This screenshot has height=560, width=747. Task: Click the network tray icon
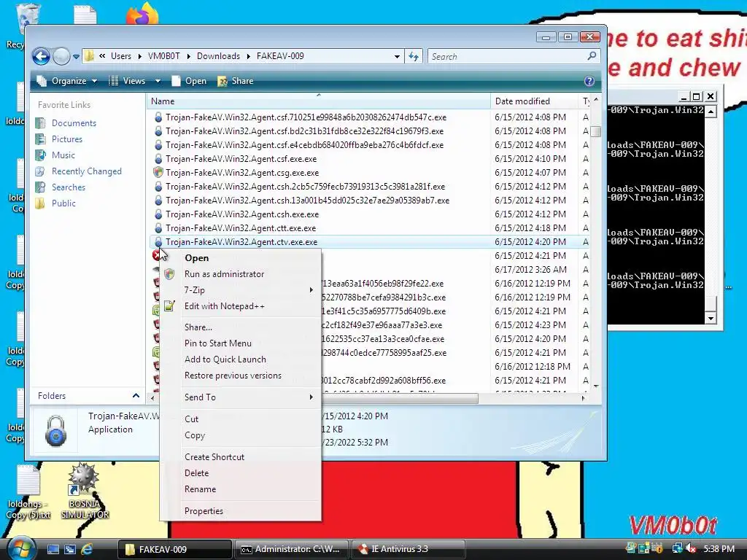(x=677, y=548)
